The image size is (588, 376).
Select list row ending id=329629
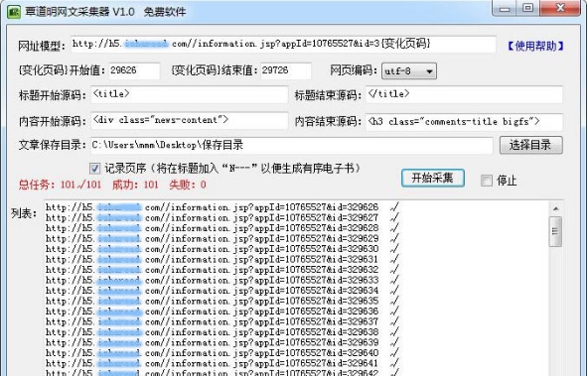[x=222, y=238]
